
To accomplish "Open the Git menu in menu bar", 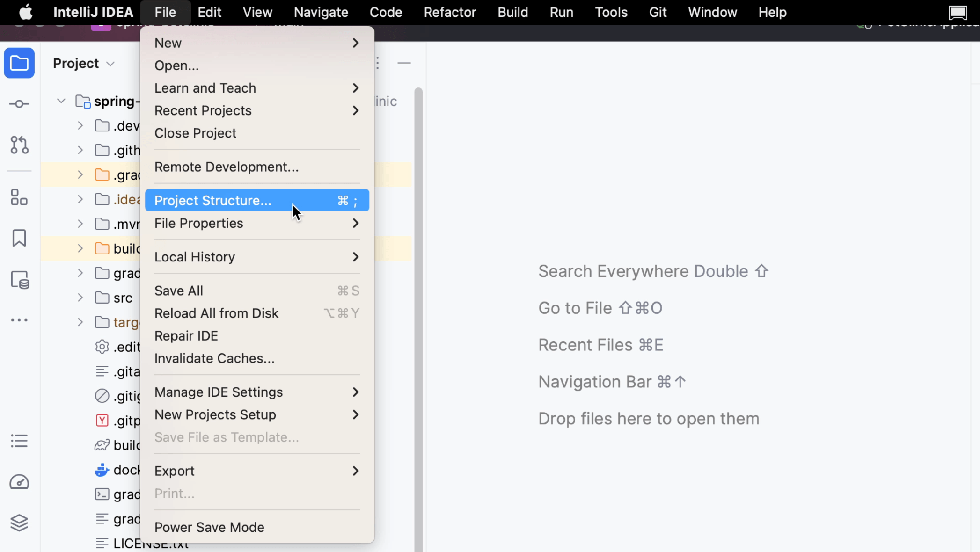I will [658, 12].
